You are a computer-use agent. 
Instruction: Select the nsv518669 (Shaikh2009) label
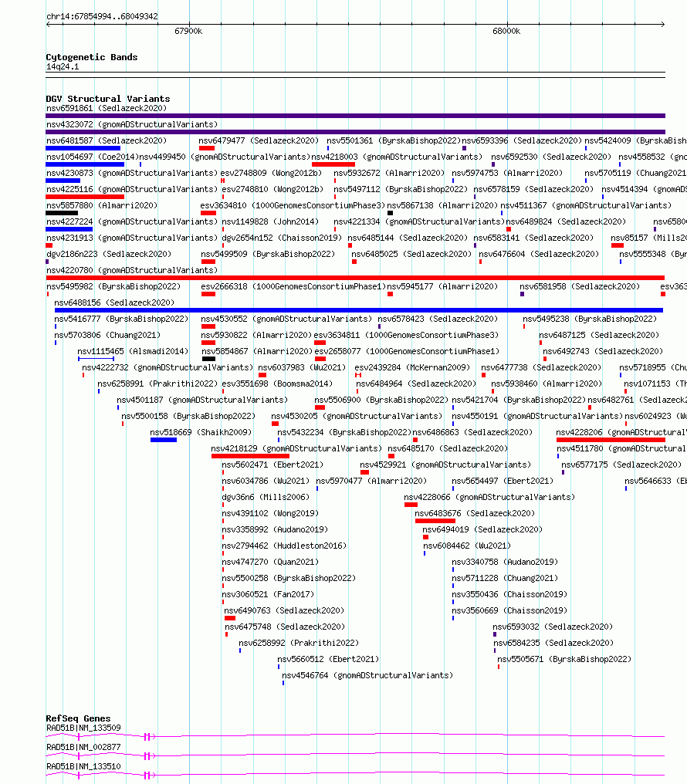click(x=201, y=432)
